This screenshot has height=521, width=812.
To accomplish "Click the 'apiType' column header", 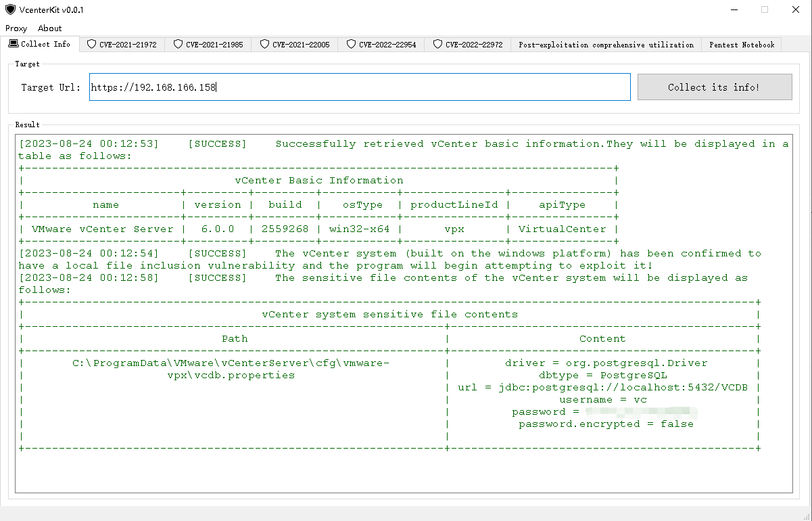I will tap(563, 205).
